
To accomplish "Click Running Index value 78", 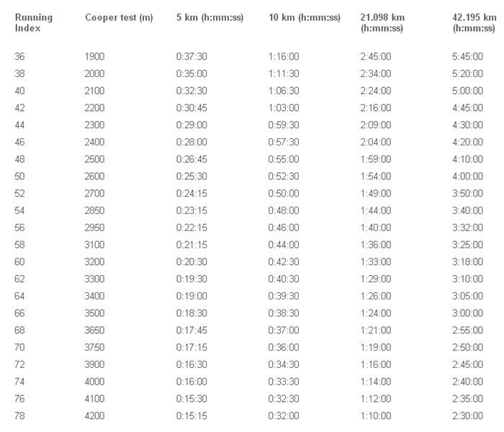I will coord(19,416).
